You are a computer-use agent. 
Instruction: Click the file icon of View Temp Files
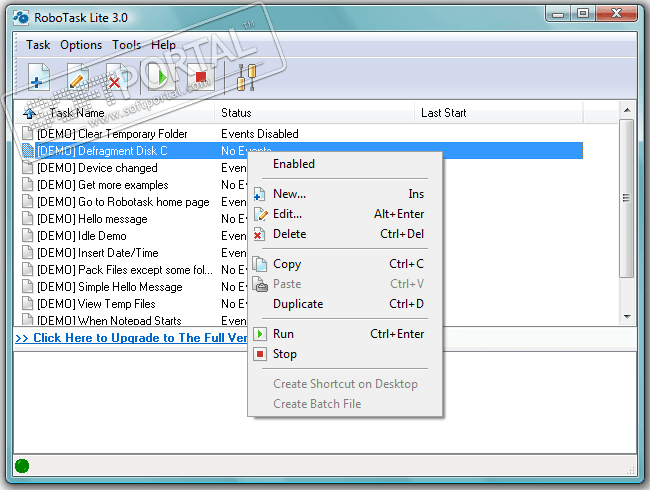[28, 303]
